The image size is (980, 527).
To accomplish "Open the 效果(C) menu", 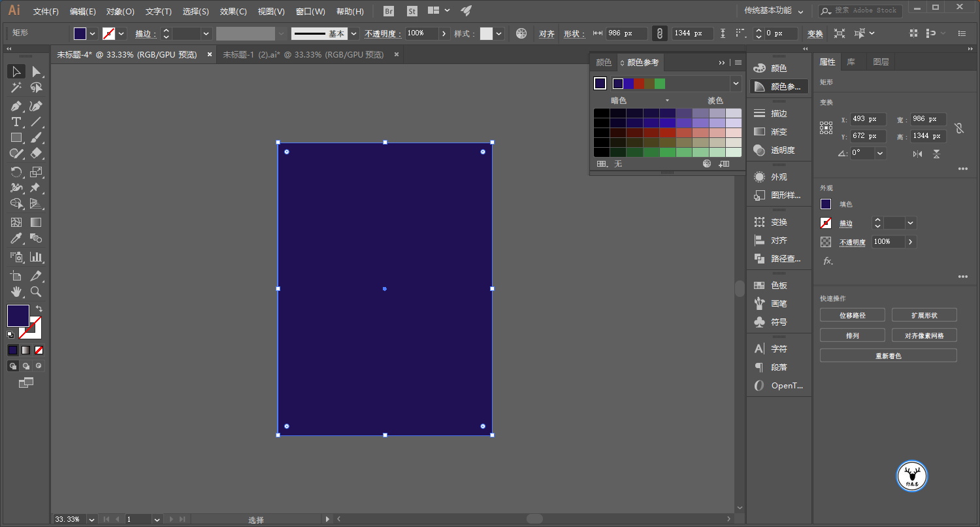I will [x=233, y=11].
